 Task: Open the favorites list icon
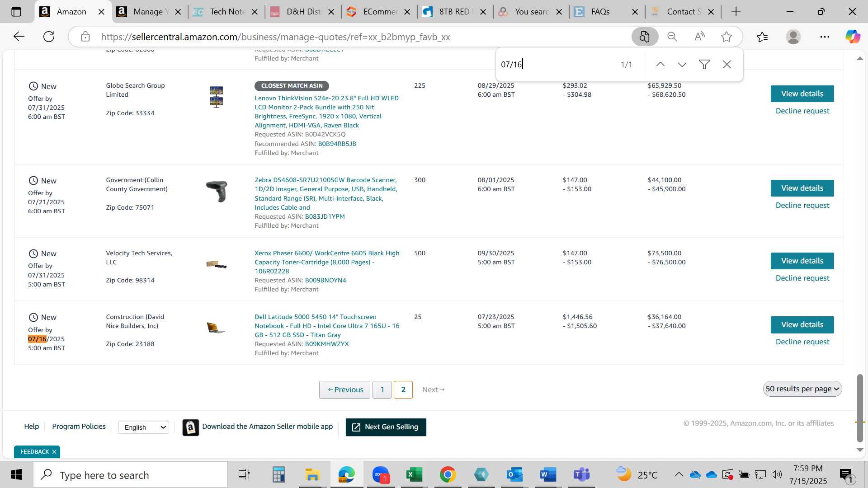click(x=762, y=37)
